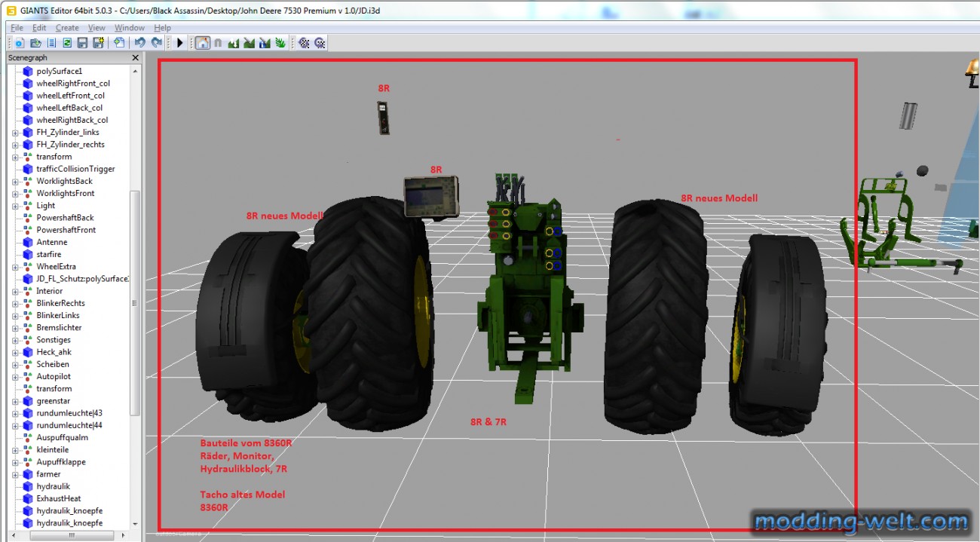Select the BlinkerLinks node
Screen dimensions: 980x542
click(58, 315)
